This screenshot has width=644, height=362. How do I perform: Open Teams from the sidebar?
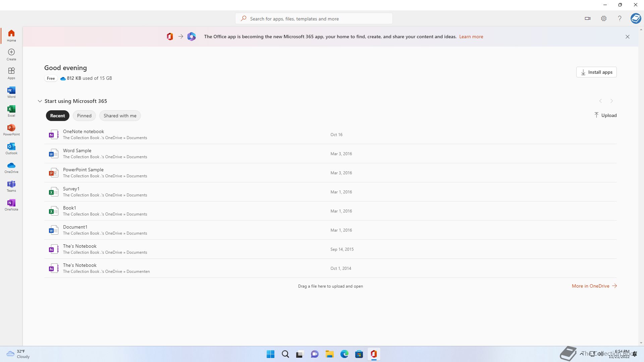(11, 186)
